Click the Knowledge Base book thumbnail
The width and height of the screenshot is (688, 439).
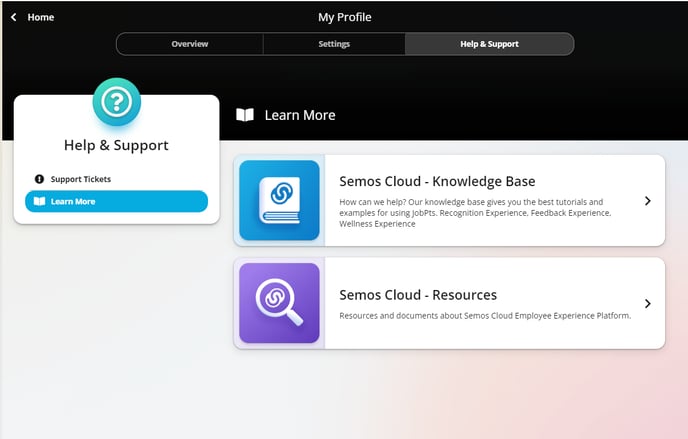pos(280,200)
